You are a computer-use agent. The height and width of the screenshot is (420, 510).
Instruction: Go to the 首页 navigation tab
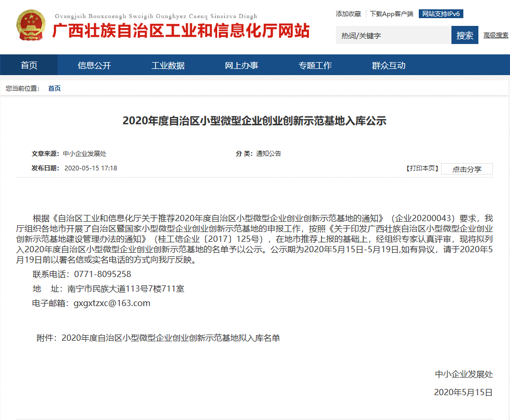[x=29, y=65]
